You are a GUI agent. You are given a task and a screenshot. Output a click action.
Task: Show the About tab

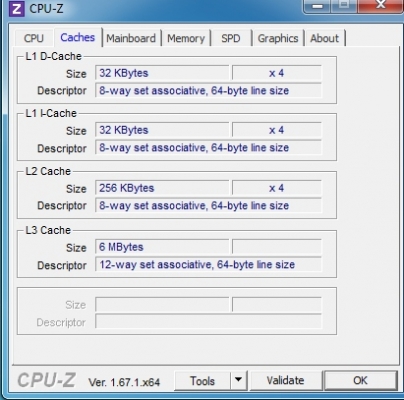[x=325, y=38]
